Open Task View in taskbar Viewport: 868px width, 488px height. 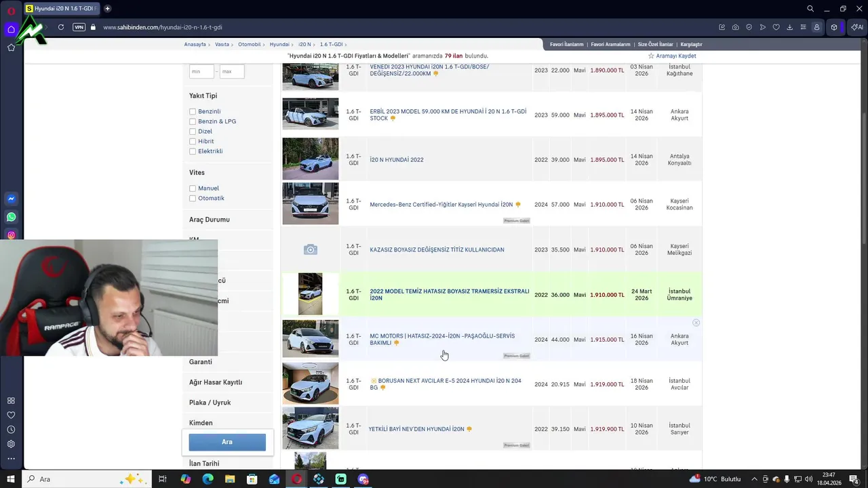pyautogui.click(x=163, y=479)
